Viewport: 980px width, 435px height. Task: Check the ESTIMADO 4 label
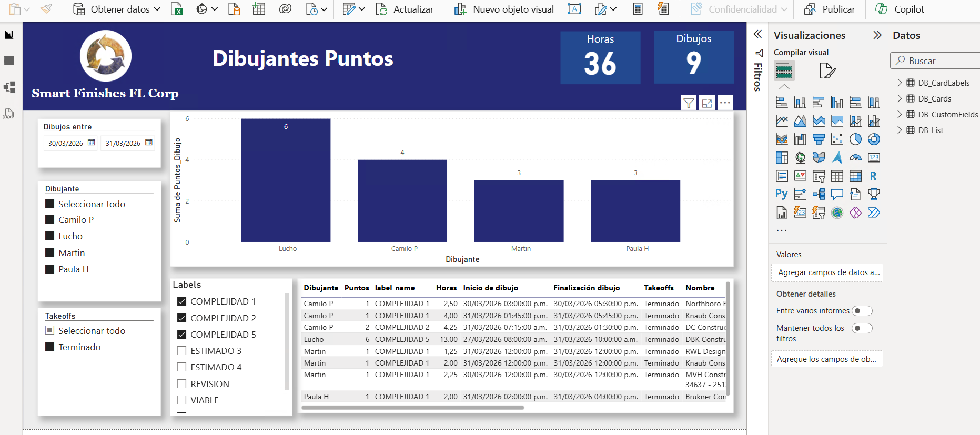182,367
